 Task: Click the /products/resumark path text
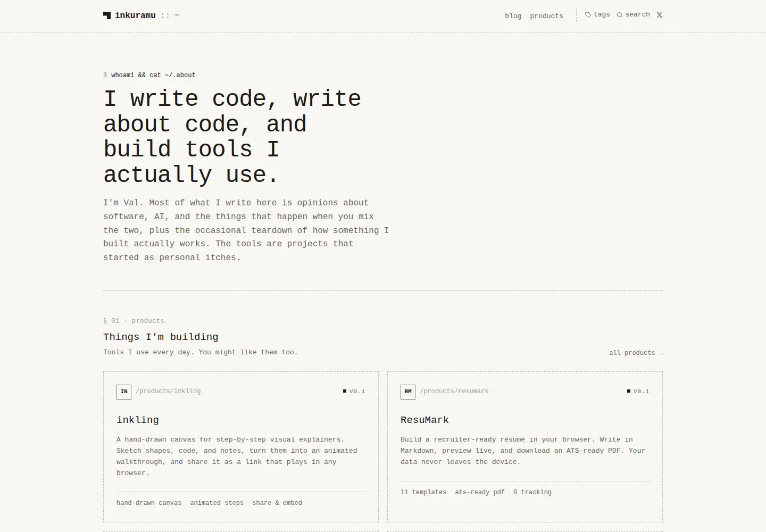tap(454, 391)
